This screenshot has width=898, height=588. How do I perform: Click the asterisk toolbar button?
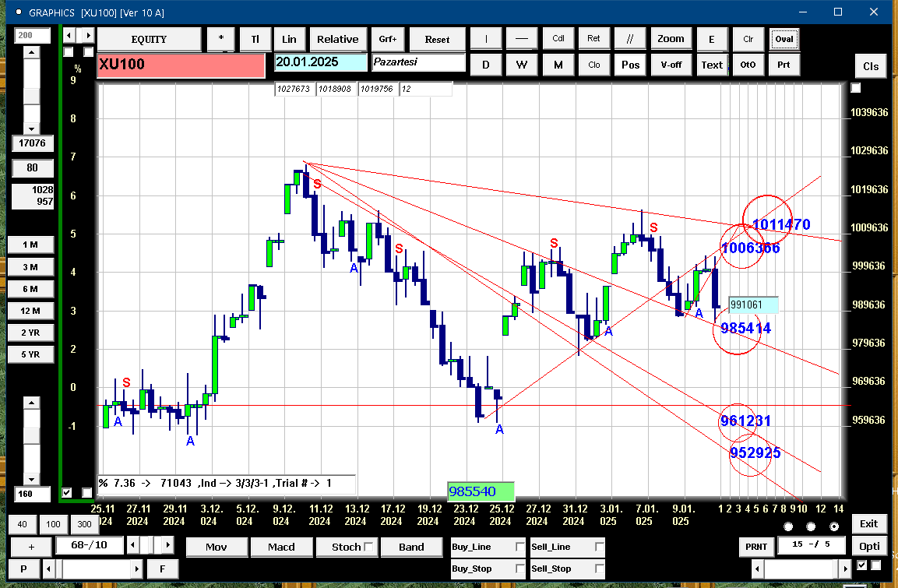(221, 39)
